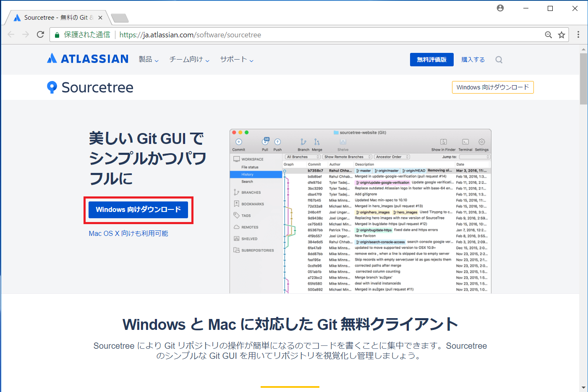
Task: Click the Show in Finder icon
Action: (443, 143)
